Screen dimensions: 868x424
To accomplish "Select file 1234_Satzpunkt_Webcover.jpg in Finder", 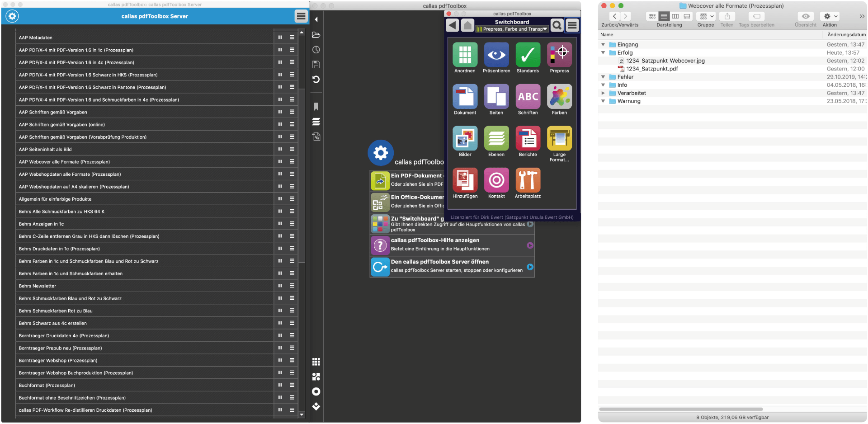I will [665, 61].
